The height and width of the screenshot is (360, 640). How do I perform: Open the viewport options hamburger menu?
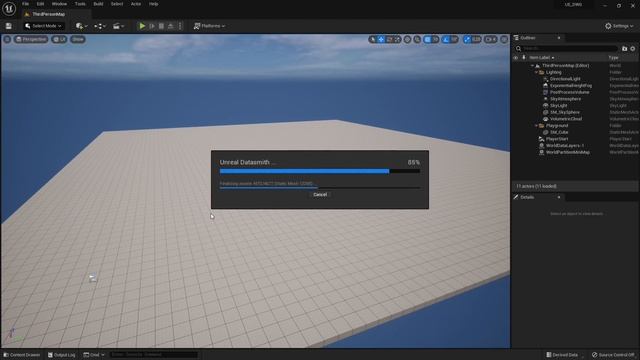tap(7, 39)
